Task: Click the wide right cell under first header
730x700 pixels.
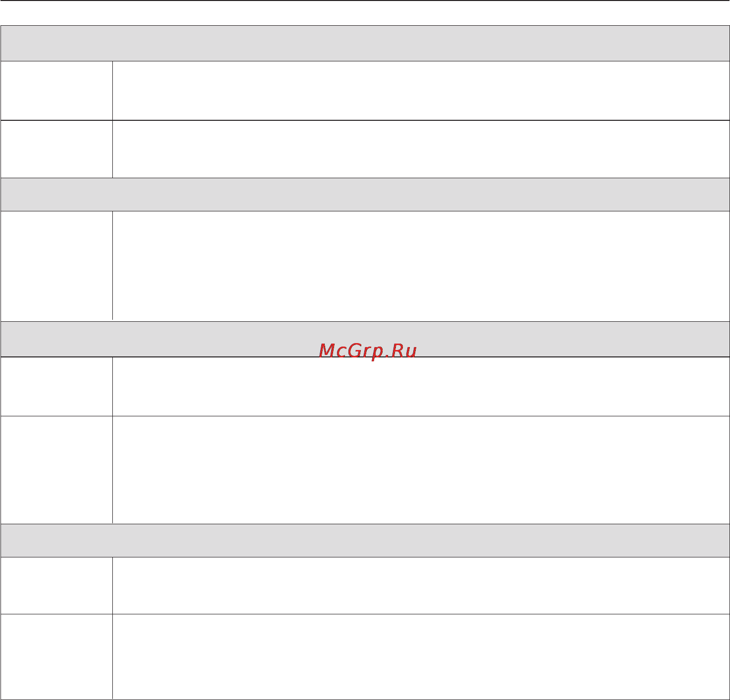Action: click(x=421, y=91)
